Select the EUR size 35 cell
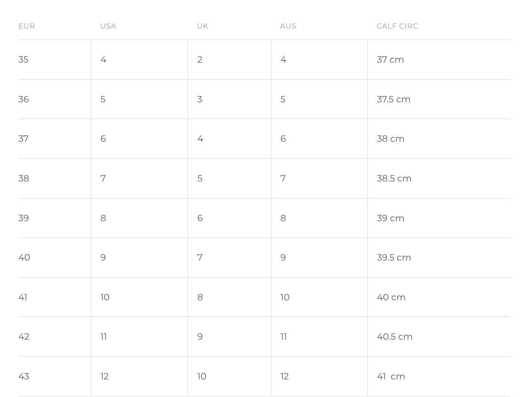Screen dimensions: 532x397 coord(23,60)
